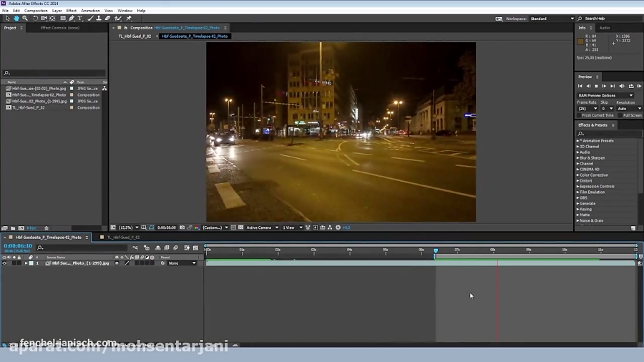Click the trash delete icon in Project panel
Image resolution: width=644 pixels, height=362 pixels.
(x=47, y=228)
